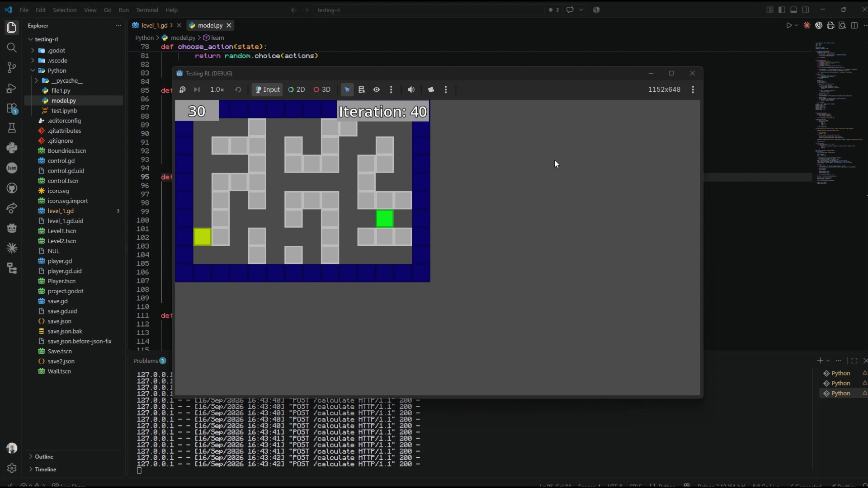Click the camera override icon in game toolbar

pos(431,89)
